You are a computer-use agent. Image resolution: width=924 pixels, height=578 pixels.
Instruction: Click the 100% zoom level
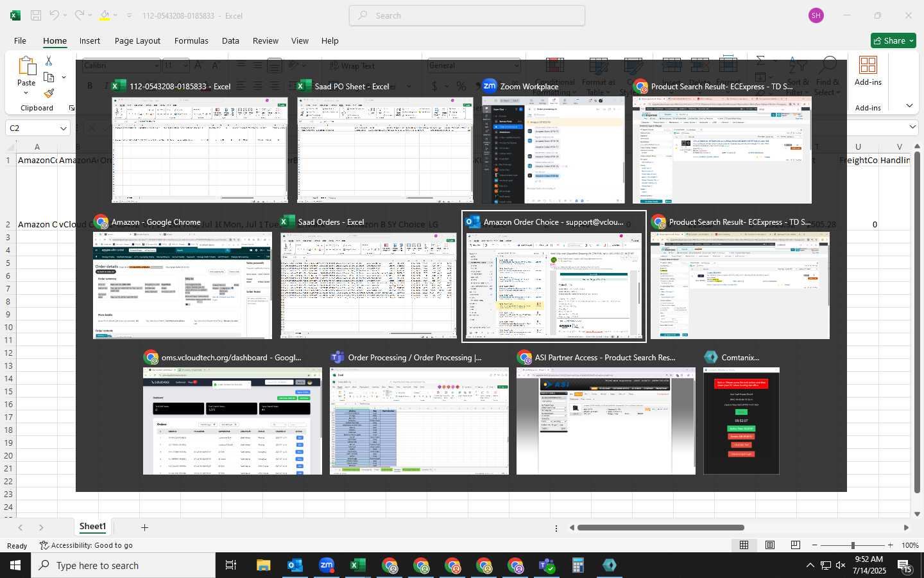909,545
